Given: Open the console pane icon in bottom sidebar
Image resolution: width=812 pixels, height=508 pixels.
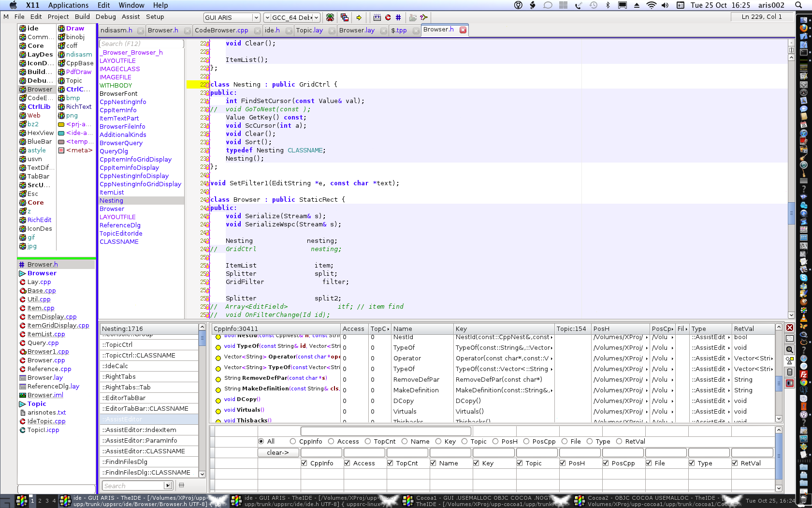Looking at the screenshot, I should (x=790, y=339).
